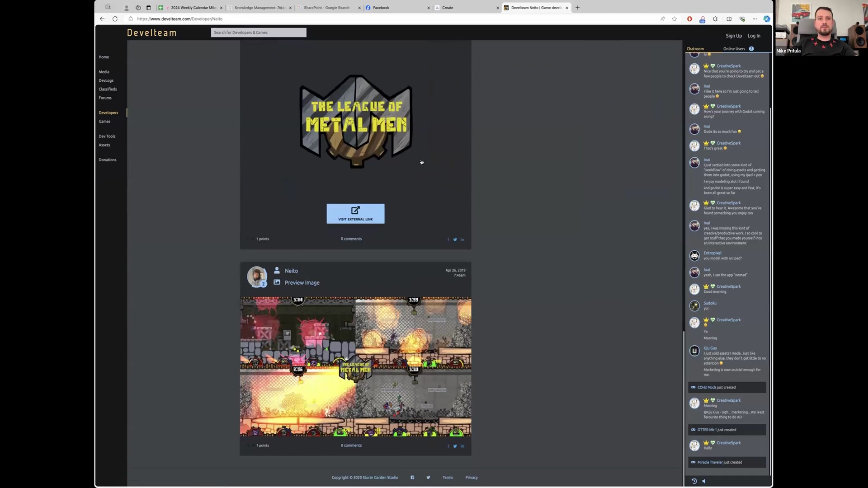Viewport: 868px width, 488px height.
Task: Open the game screenshot preview image
Action: pos(355,366)
